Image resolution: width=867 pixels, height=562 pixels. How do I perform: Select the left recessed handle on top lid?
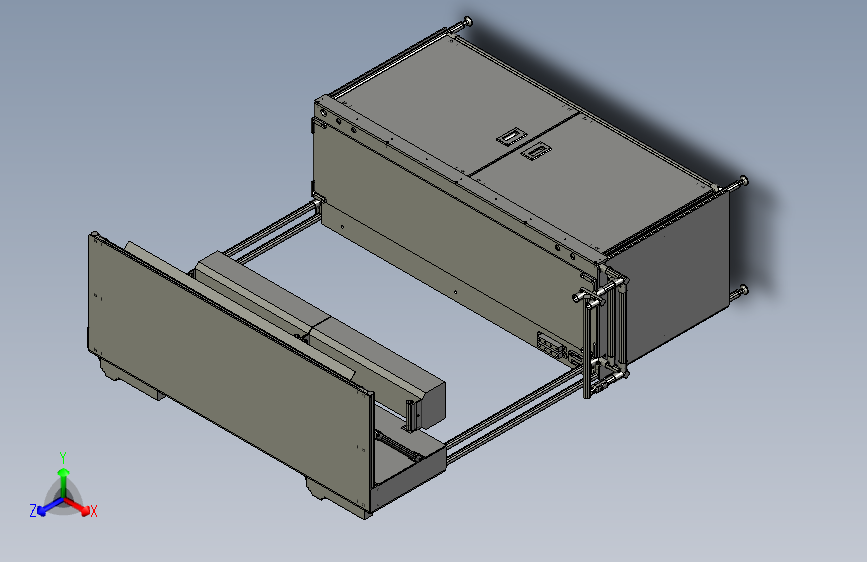tap(510, 136)
